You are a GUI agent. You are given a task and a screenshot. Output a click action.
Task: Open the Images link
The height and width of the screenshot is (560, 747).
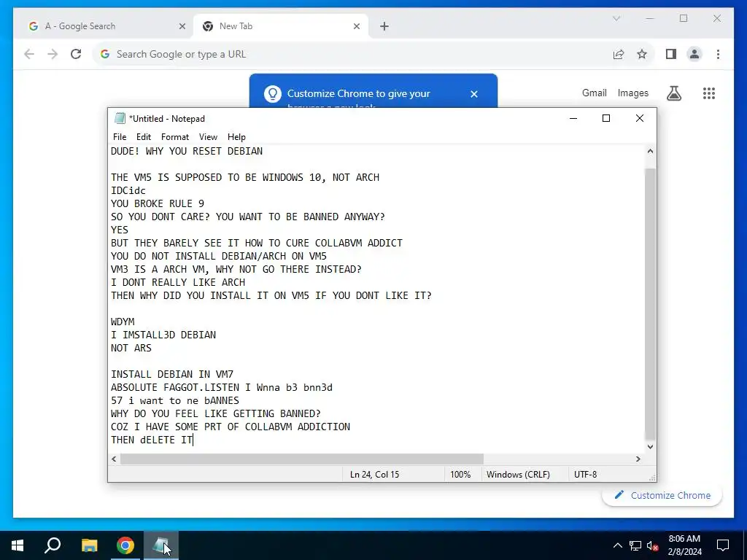pyautogui.click(x=632, y=93)
